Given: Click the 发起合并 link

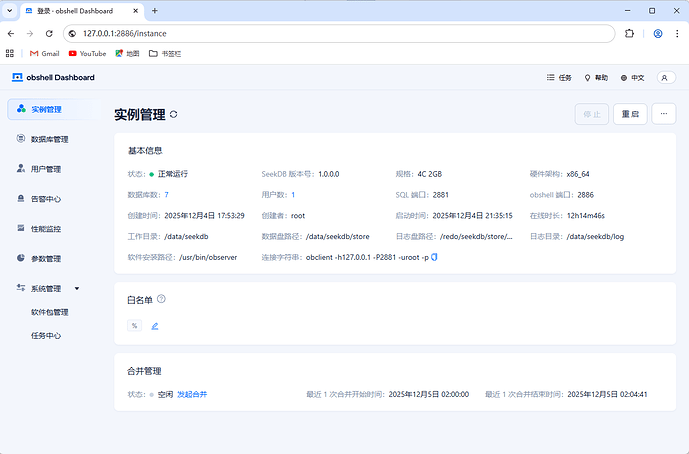Looking at the screenshot, I should pyautogui.click(x=192, y=395).
